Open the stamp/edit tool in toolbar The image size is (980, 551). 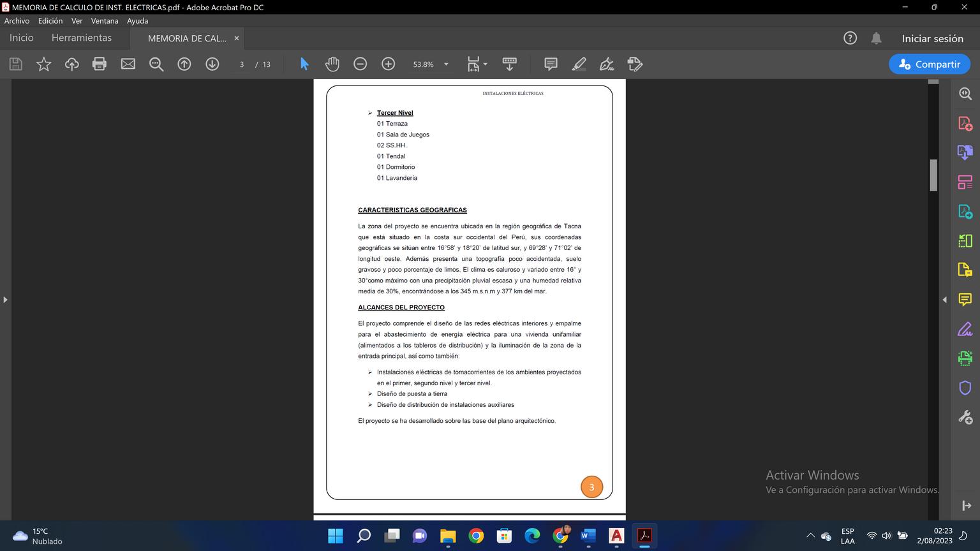click(635, 64)
